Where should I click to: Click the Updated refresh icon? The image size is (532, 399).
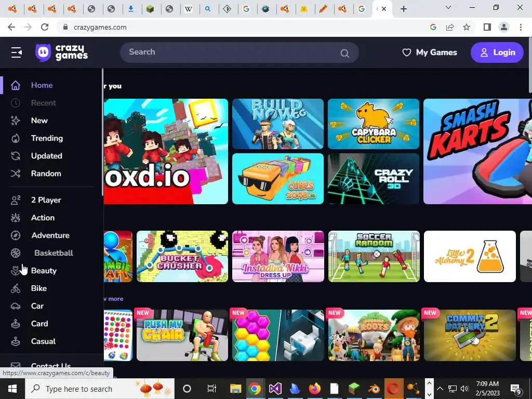16,156
